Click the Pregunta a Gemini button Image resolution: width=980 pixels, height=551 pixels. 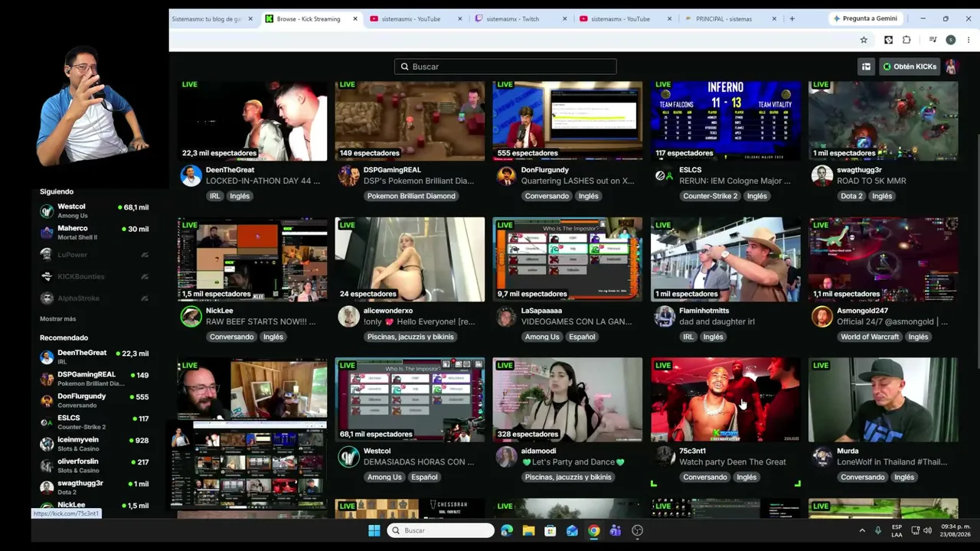point(865,18)
